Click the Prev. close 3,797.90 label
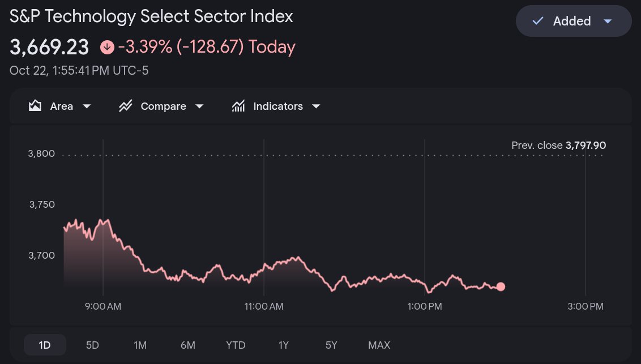The width and height of the screenshot is (641, 364). coord(559,145)
